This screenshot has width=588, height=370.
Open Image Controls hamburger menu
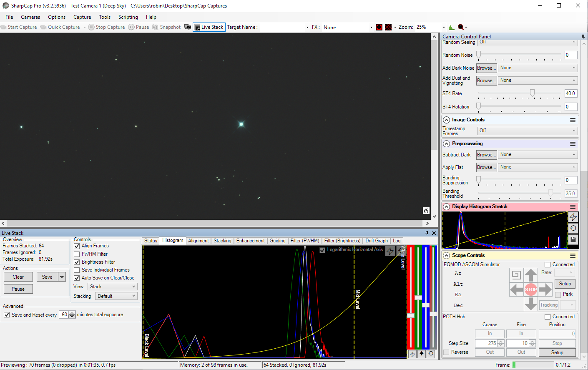(573, 120)
